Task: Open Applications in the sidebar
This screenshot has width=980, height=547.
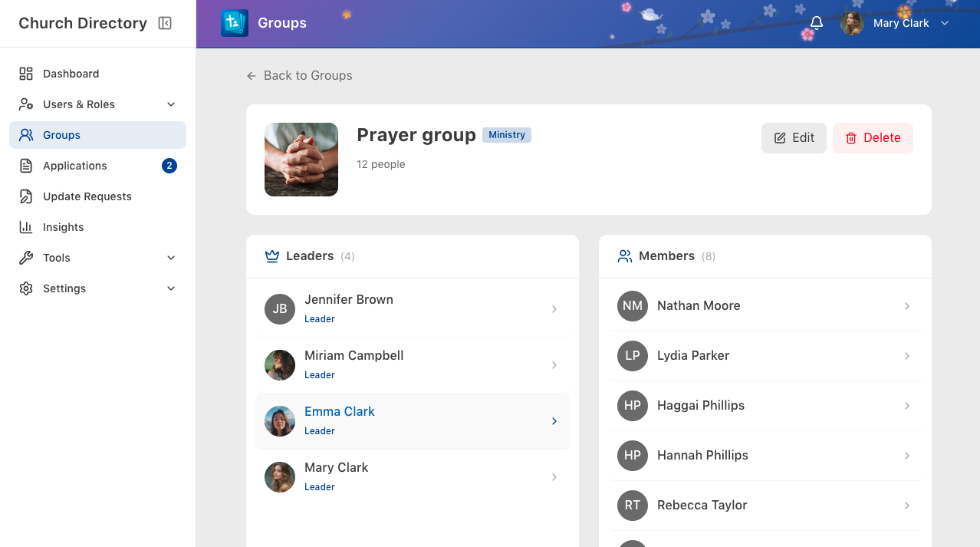Action: coord(97,166)
